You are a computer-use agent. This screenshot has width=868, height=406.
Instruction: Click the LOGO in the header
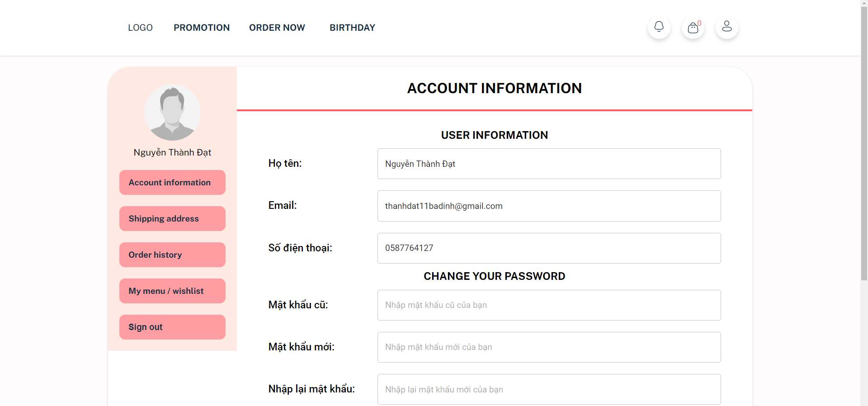pos(140,28)
